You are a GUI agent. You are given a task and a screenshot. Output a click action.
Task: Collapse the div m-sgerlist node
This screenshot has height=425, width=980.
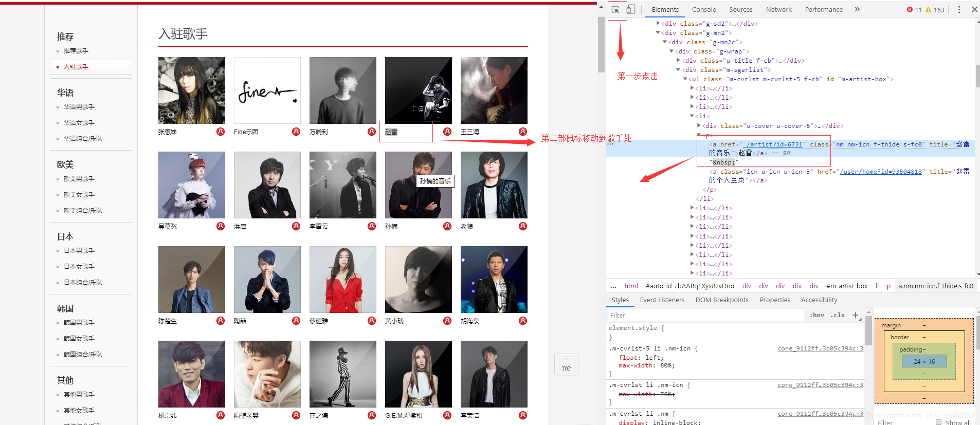[678, 69]
